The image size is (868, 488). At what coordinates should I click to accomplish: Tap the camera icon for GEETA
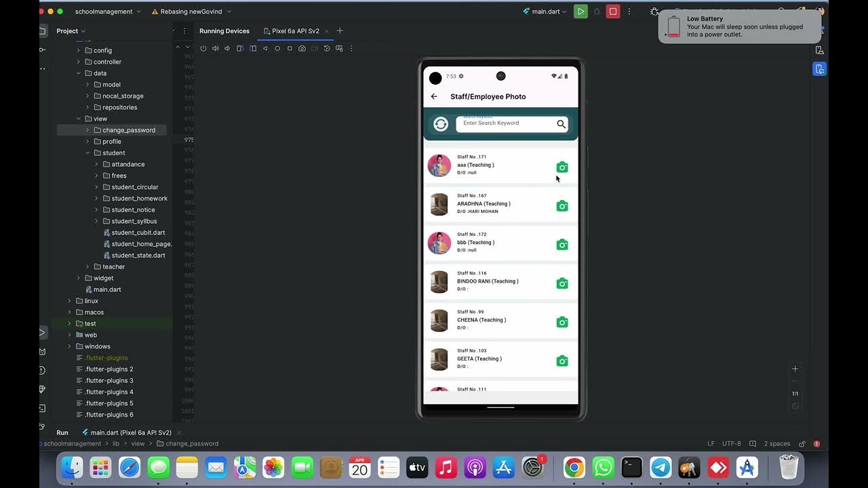pyautogui.click(x=562, y=361)
